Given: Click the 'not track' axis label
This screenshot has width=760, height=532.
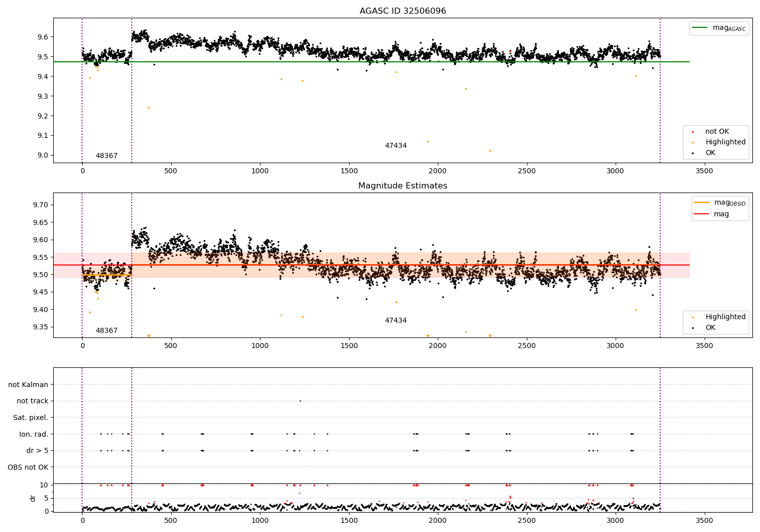Looking at the screenshot, I should tap(32, 401).
